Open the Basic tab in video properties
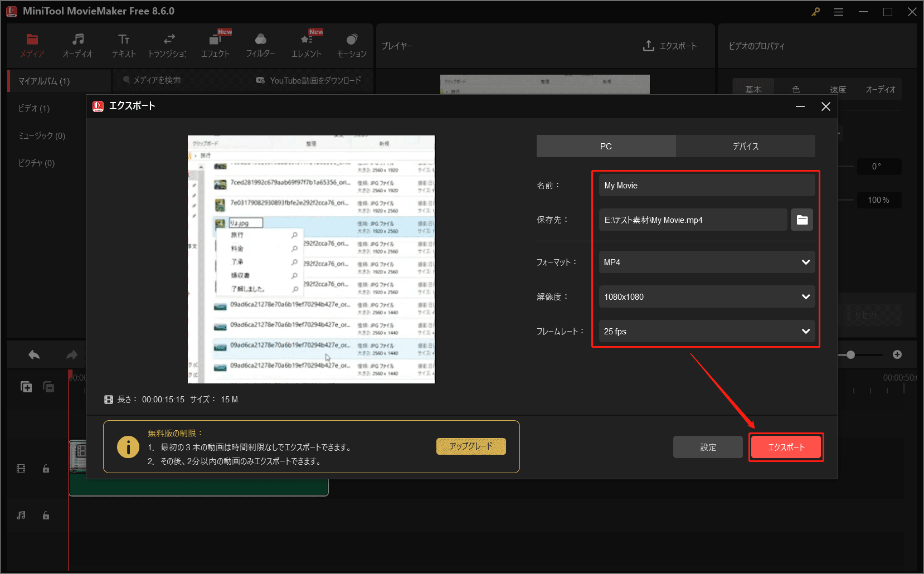Screen dimensions: 924x574 [753, 89]
